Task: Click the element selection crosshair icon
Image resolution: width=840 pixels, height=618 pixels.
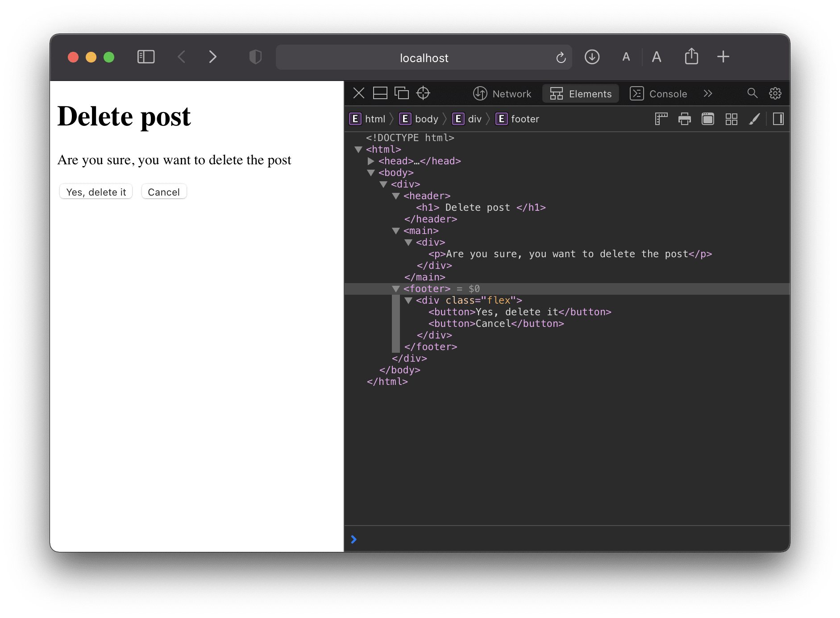Action: coord(423,93)
